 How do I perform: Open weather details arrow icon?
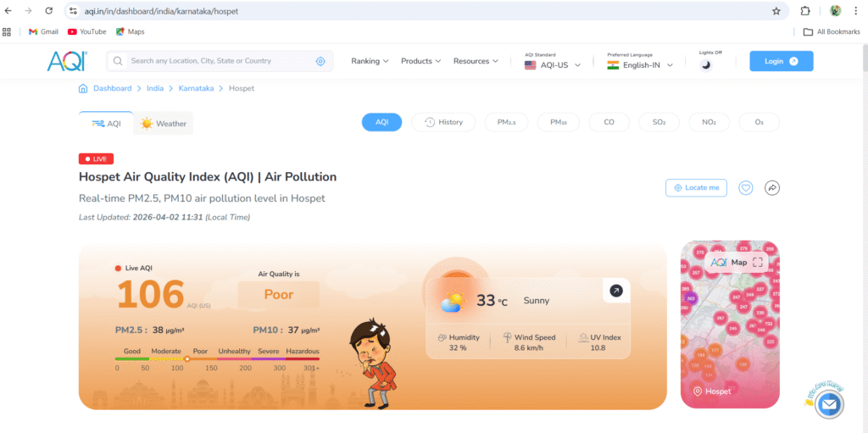coord(616,291)
